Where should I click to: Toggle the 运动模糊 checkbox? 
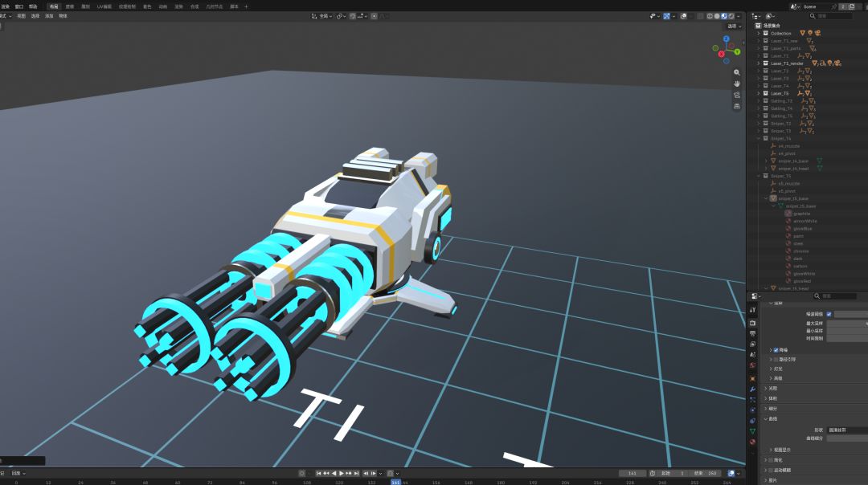click(771, 470)
